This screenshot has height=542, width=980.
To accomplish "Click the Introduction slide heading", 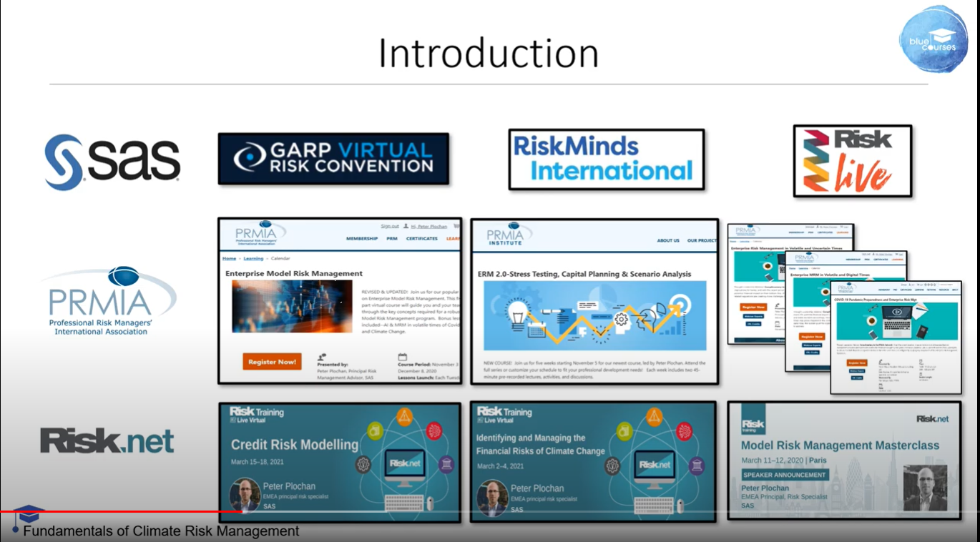I will click(x=489, y=53).
